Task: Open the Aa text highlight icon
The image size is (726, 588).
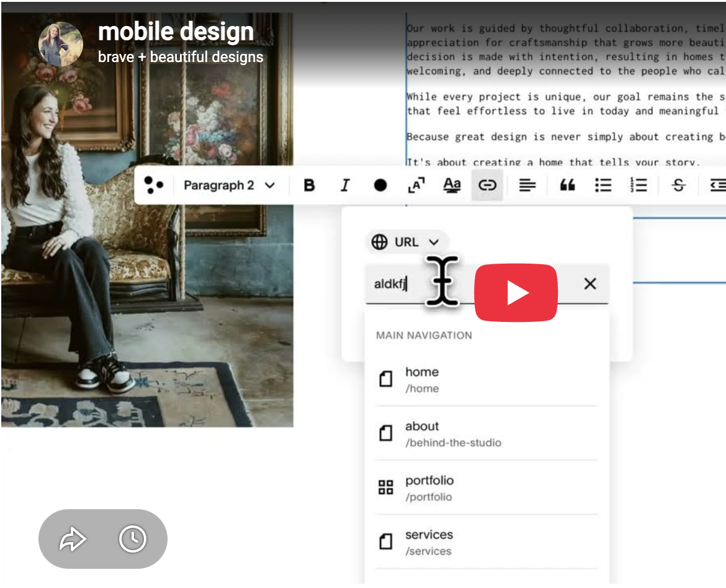Action: coord(452,185)
